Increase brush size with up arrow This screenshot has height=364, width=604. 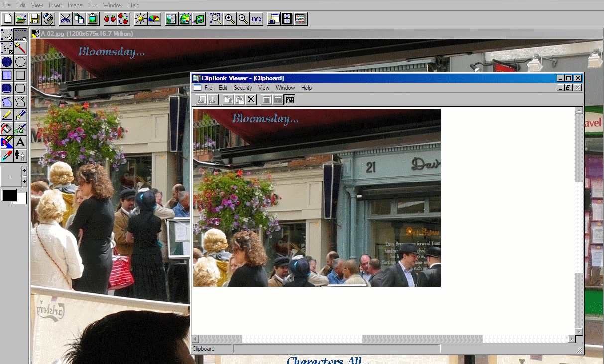click(x=25, y=171)
